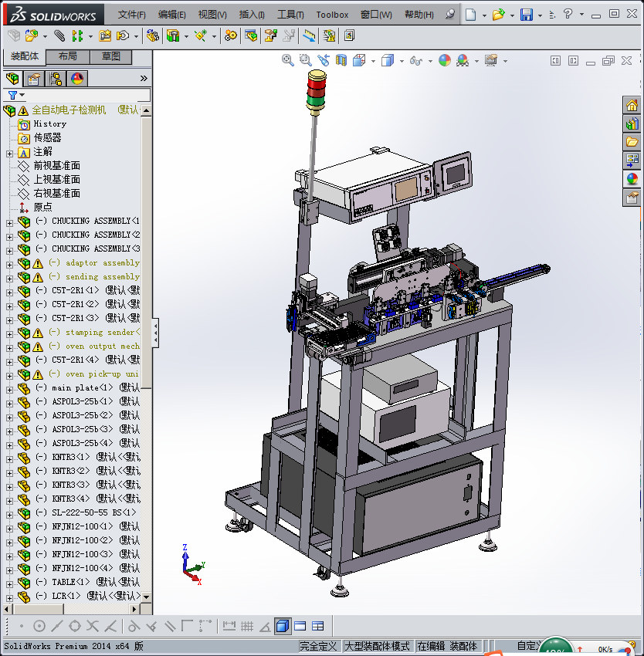Click 大型装配体模式 in status bar
Screen dimensions: 644x656
[376, 646]
